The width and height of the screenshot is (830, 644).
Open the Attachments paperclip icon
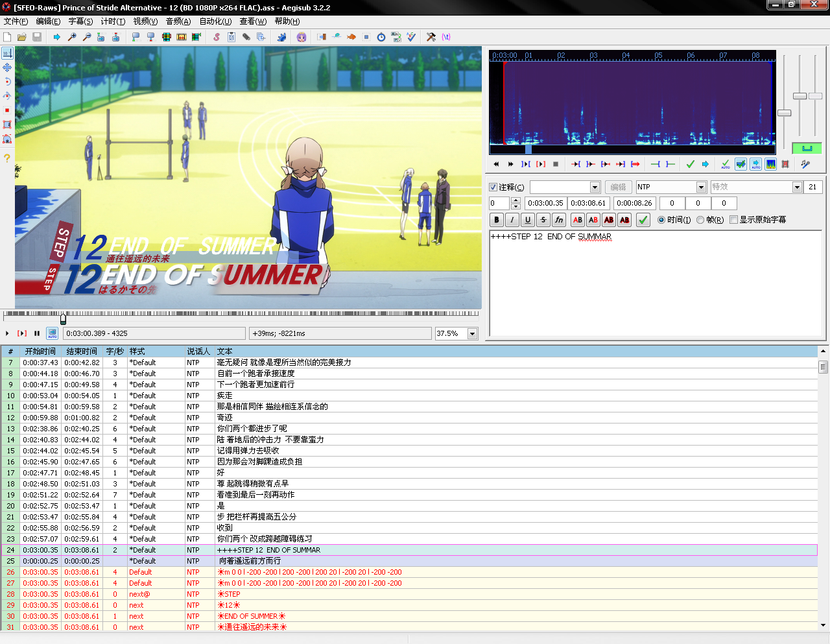(x=246, y=37)
